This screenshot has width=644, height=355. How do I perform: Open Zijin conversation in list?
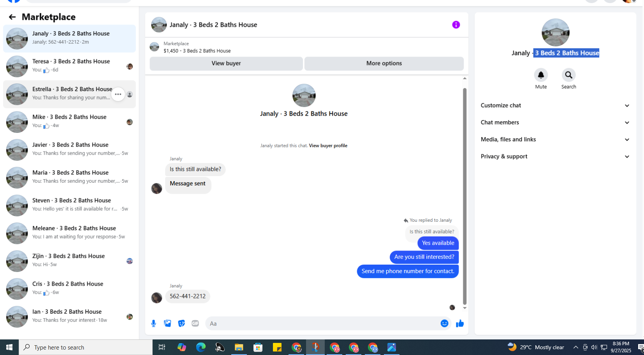click(69, 261)
